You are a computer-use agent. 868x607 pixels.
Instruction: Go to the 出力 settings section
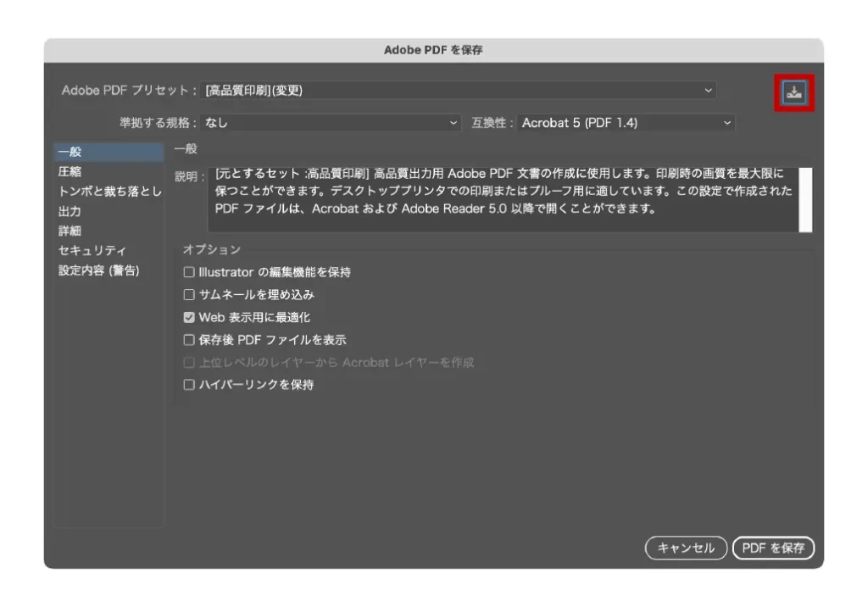click(70, 211)
